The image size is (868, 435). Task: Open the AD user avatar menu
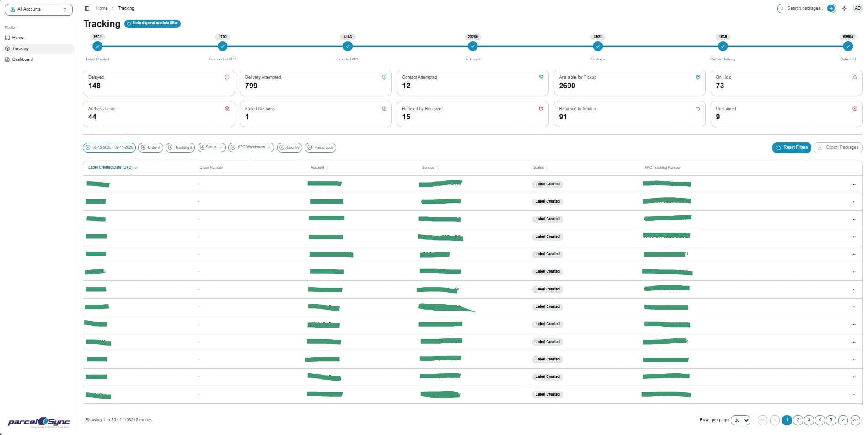click(x=857, y=8)
